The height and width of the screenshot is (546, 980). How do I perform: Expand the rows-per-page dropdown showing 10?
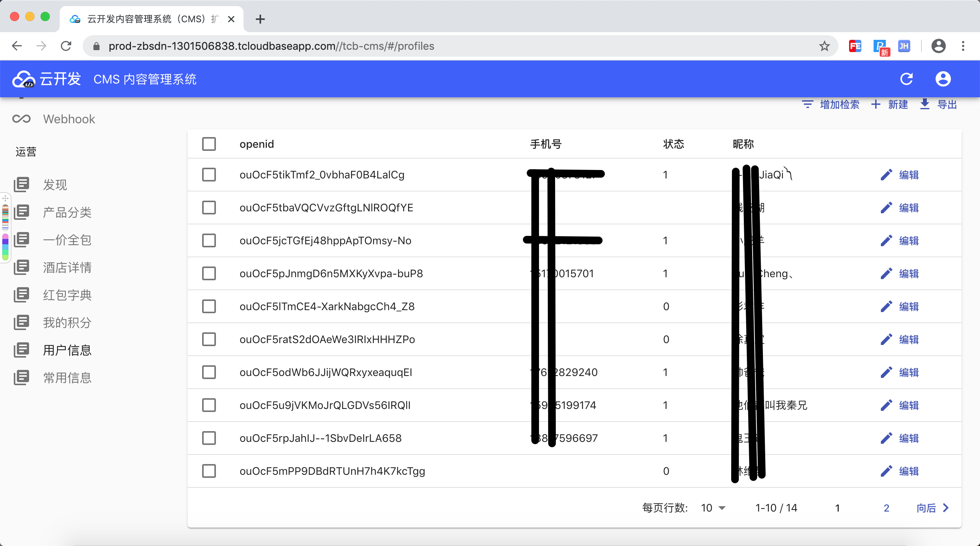(x=713, y=508)
